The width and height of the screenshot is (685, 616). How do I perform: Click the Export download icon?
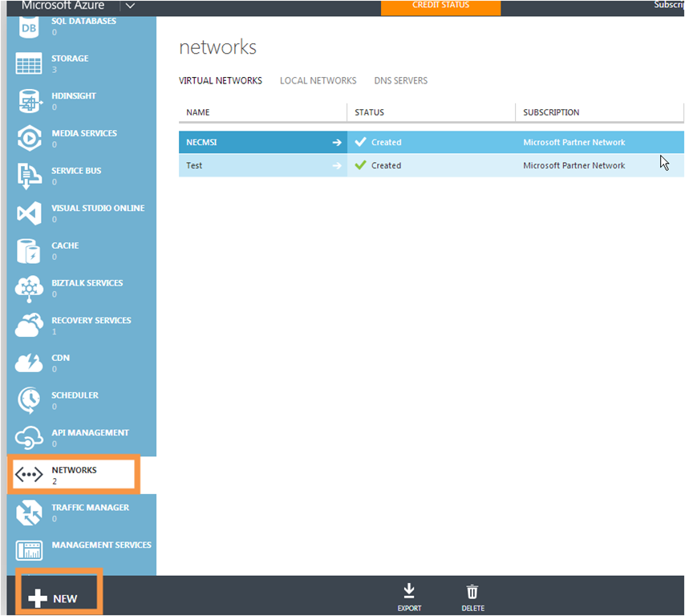pos(409,590)
